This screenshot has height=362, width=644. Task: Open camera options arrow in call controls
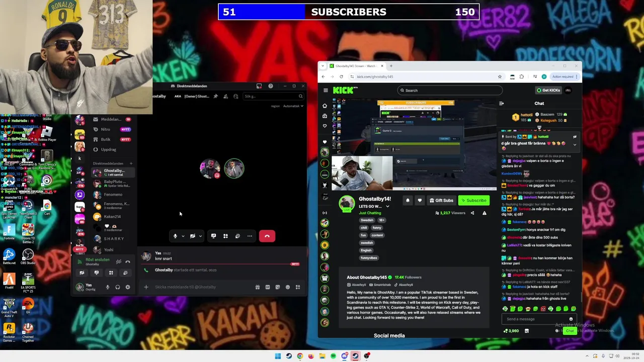pos(200,236)
